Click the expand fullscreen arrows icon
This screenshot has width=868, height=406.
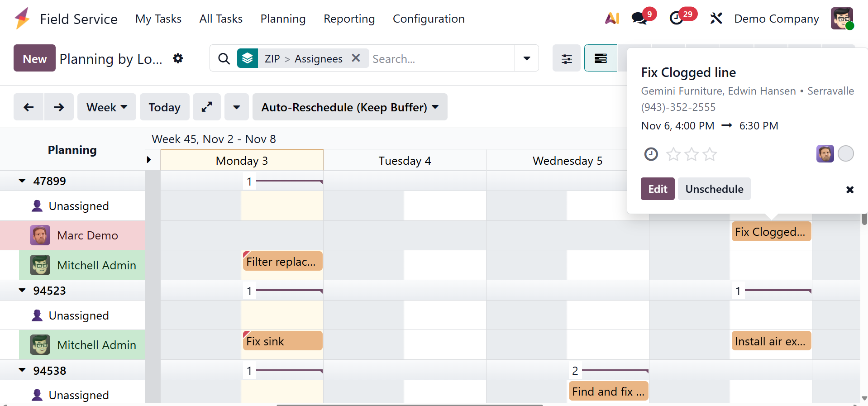tap(207, 107)
